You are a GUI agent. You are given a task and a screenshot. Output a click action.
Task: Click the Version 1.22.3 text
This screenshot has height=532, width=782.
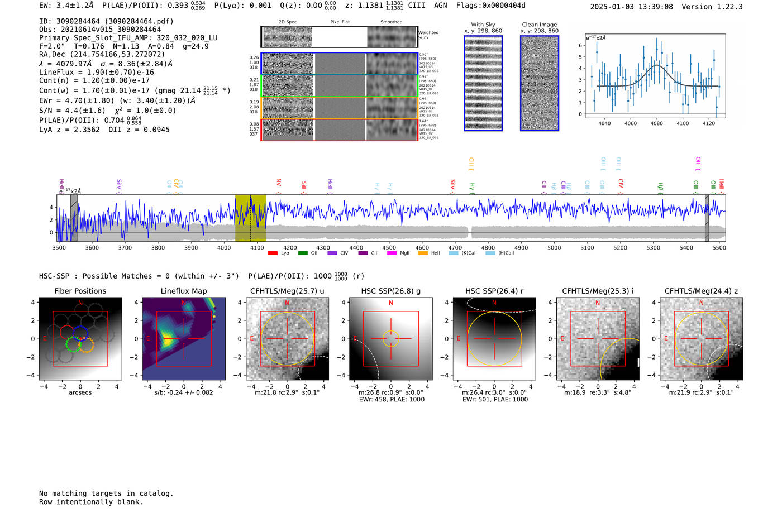coord(712,7)
